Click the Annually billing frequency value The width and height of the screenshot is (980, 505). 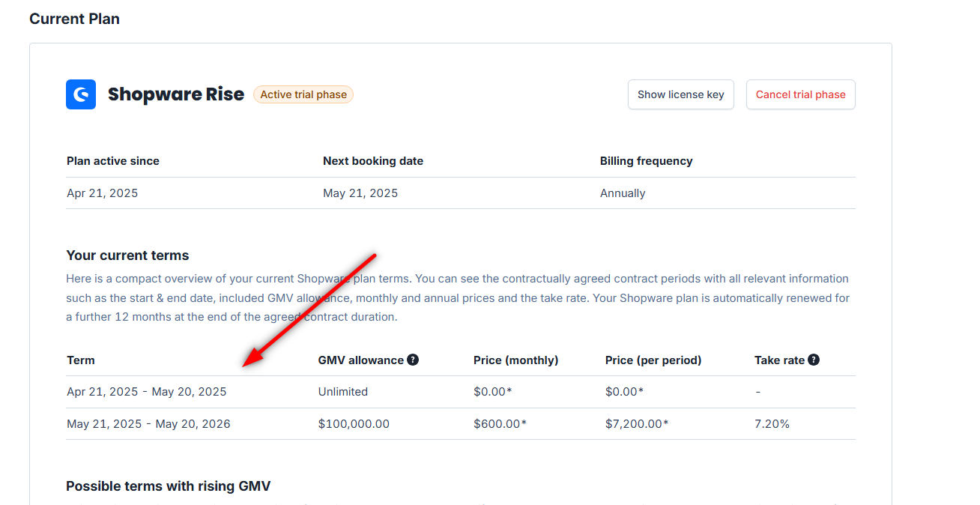(623, 193)
